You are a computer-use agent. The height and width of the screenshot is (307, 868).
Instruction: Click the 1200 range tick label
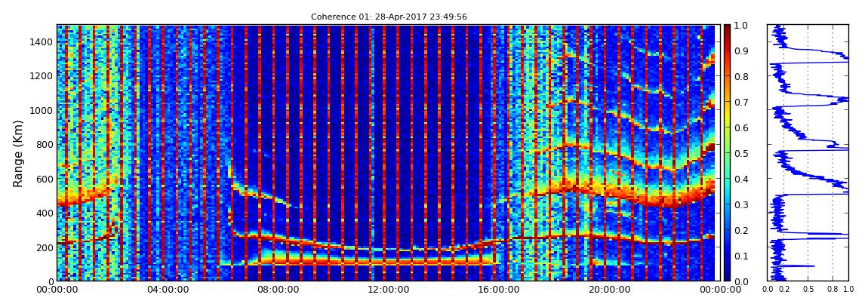(42, 75)
